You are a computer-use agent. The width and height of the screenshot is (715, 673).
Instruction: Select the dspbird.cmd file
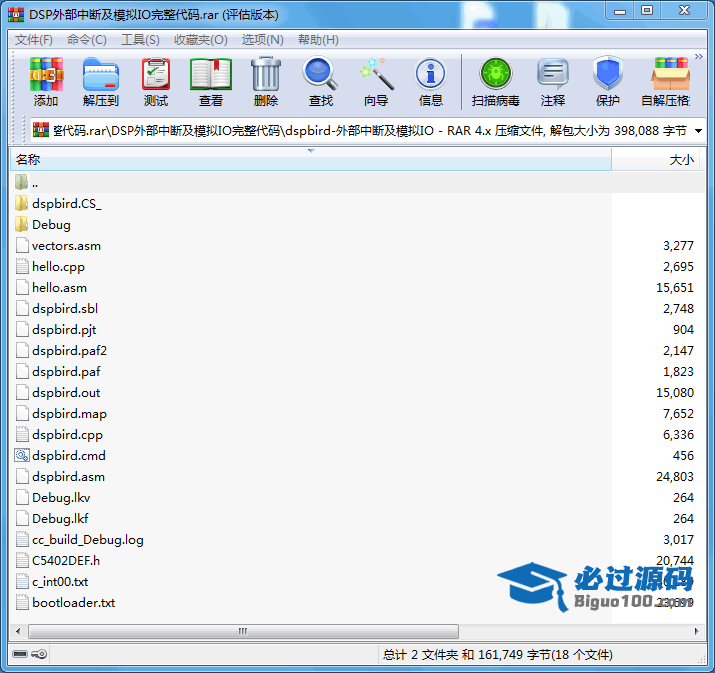[x=68, y=456]
